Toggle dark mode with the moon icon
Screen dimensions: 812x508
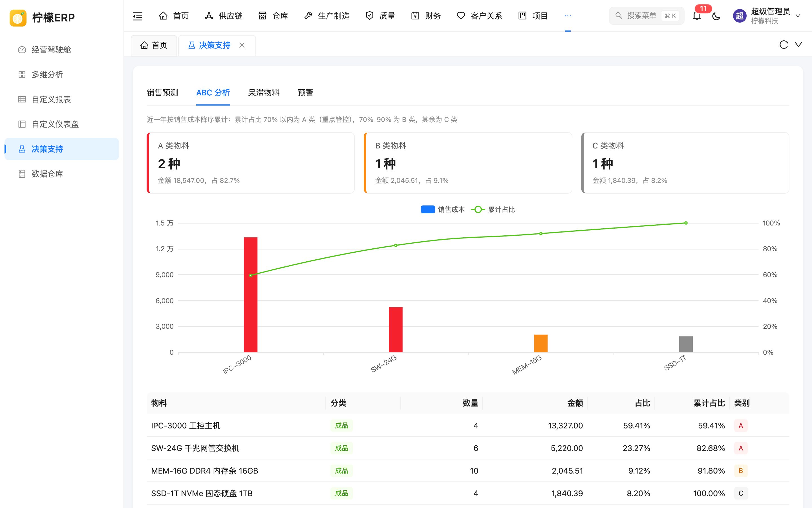(716, 16)
